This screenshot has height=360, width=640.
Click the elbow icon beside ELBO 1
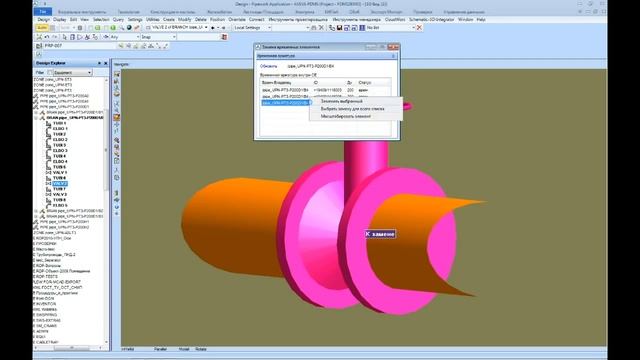(48, 129)
